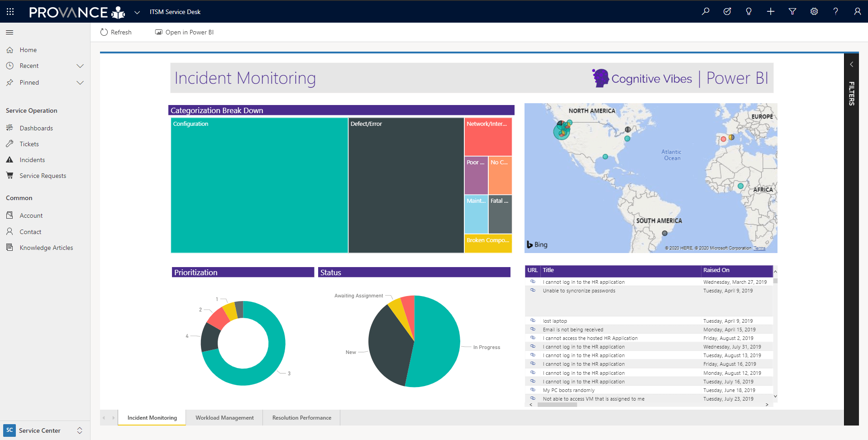Open the settings gear icon
868x440 pixels.
(814, 12)
